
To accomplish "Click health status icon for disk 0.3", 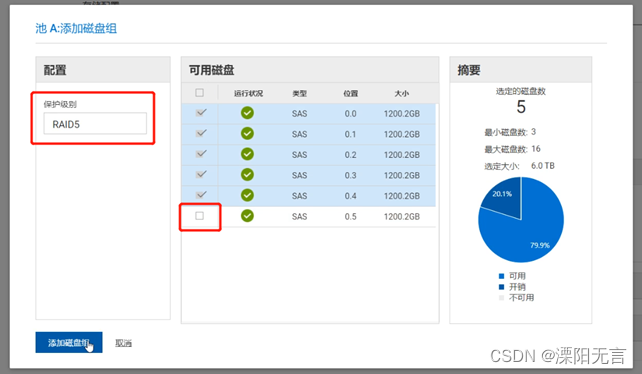I will 247,175.
